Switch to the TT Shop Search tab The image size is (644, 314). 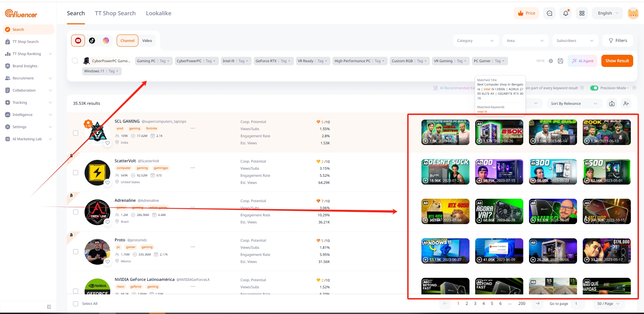click(x=115, y=13)
